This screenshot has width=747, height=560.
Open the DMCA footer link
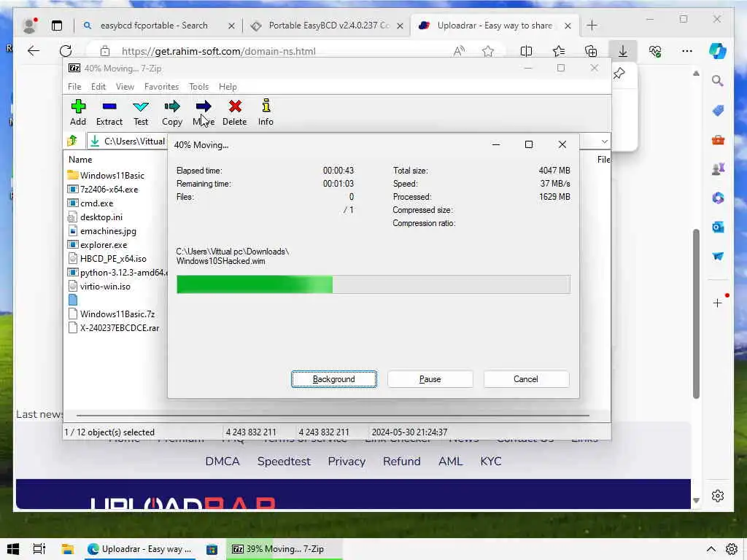(x=222, y=462)
